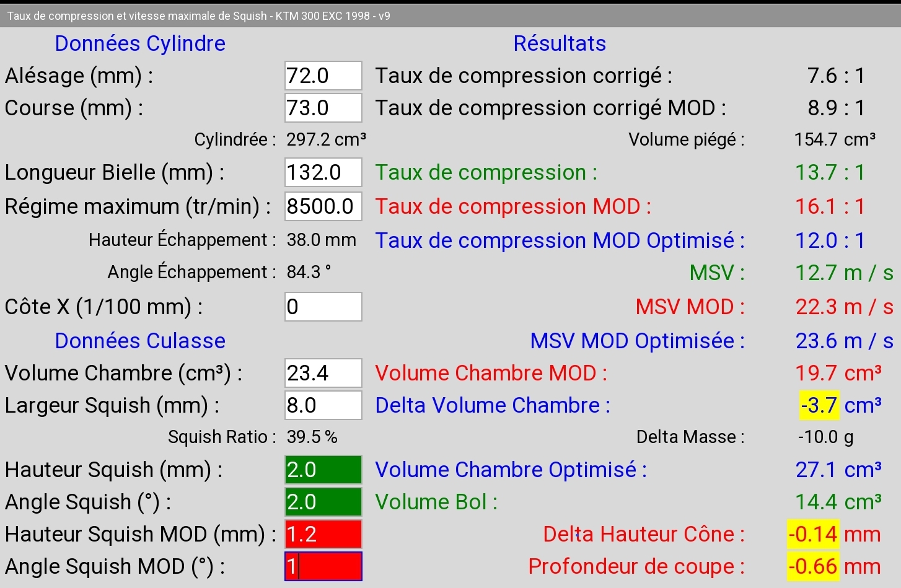901x588 pixels.
Task: Click the Taux de compression MOD label
Action: (513, 206)
